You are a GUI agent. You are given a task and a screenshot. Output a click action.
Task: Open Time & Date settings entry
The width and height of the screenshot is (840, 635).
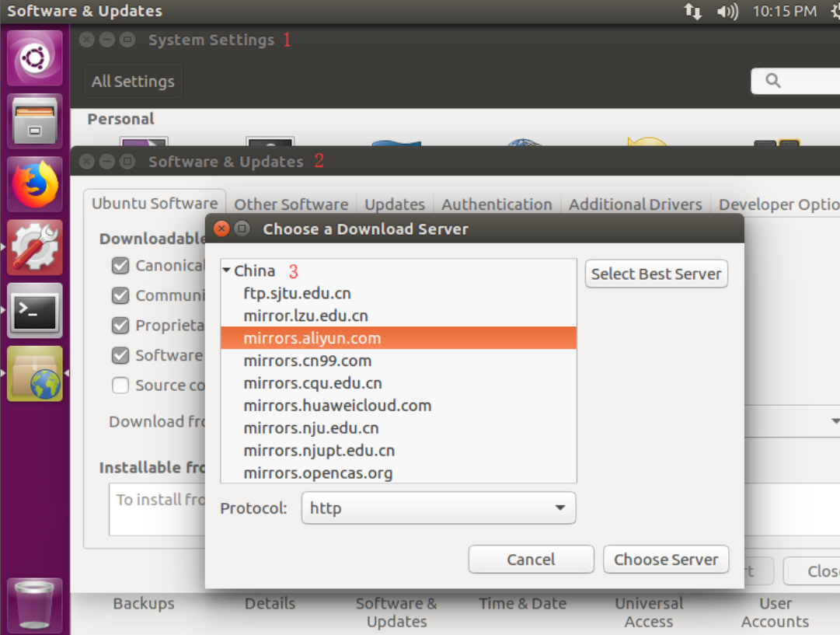523,604
